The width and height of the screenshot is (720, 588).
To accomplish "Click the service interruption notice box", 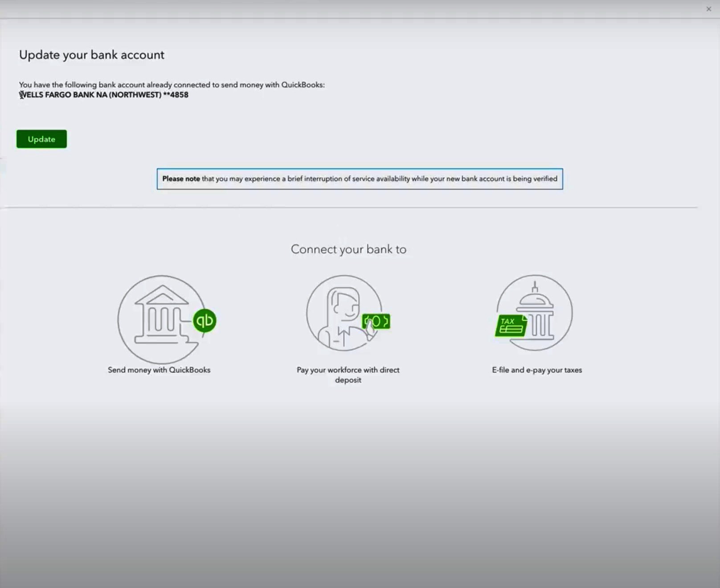I will click(x=360, y=179).
